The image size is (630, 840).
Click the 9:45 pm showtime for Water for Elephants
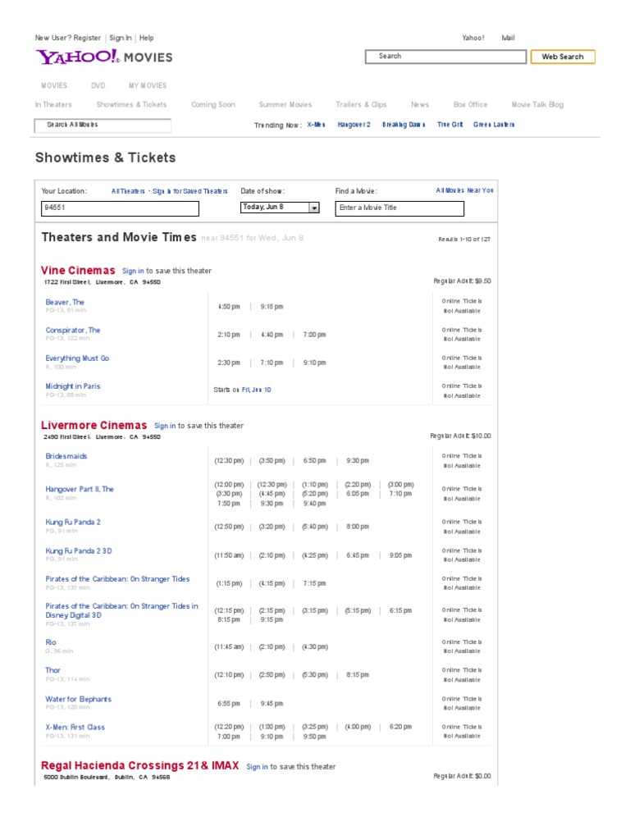(272, 704)
